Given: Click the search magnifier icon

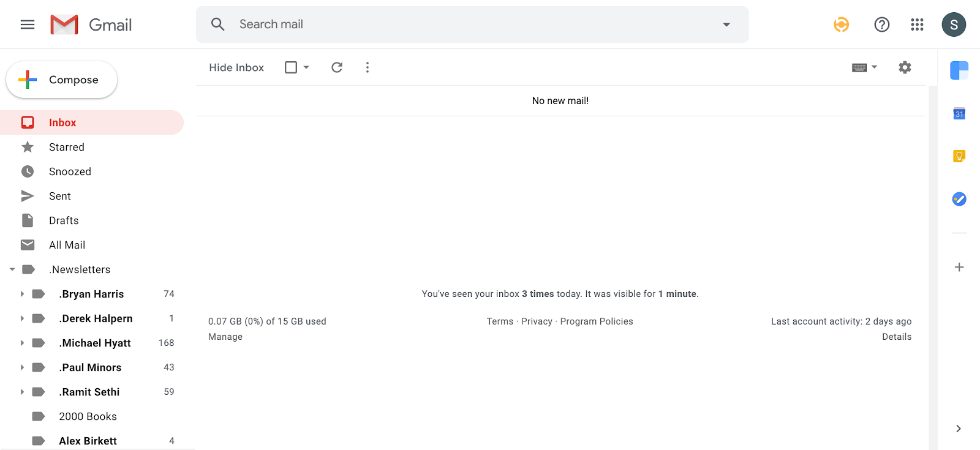Looking at the screenshot, I should tap(217, 24).
